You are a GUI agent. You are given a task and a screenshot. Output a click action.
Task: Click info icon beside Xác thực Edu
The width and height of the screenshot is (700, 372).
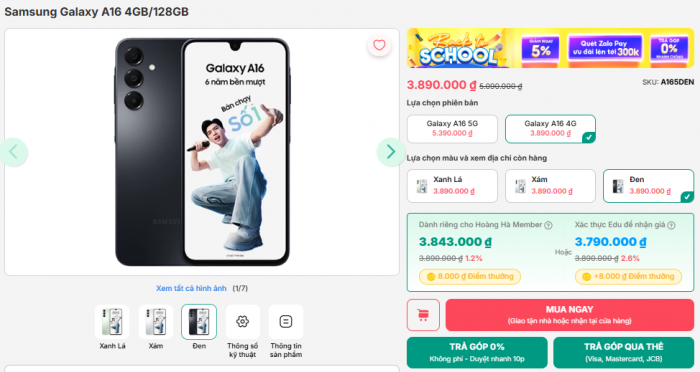[x=671, y=226]
